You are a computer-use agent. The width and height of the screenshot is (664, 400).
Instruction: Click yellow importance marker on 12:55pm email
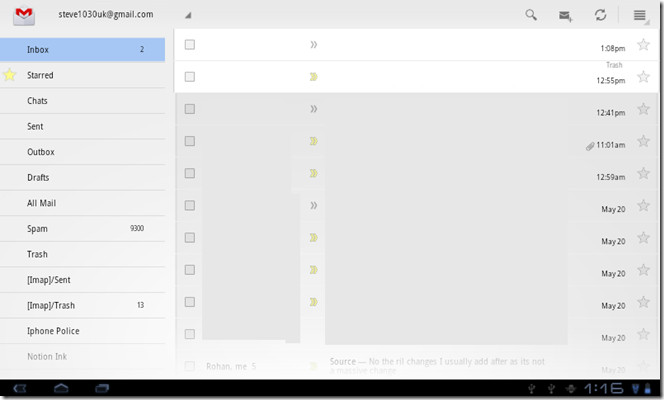click(313, 77)
